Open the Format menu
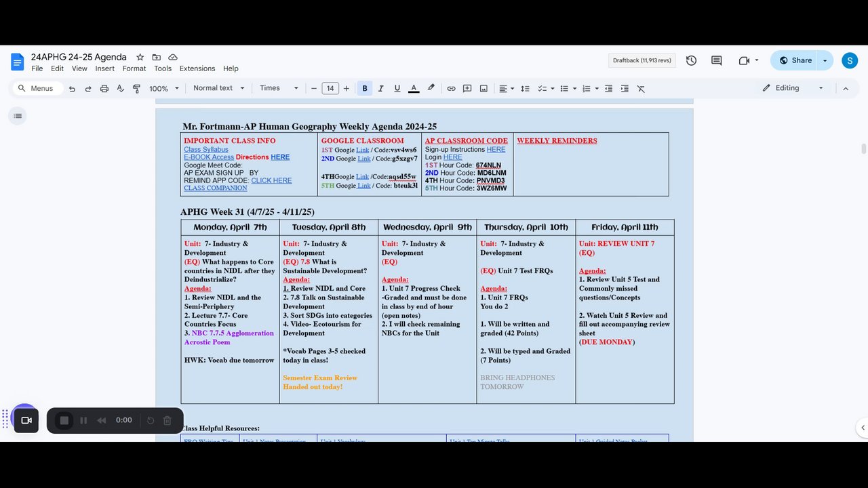 tap(134, 68)
